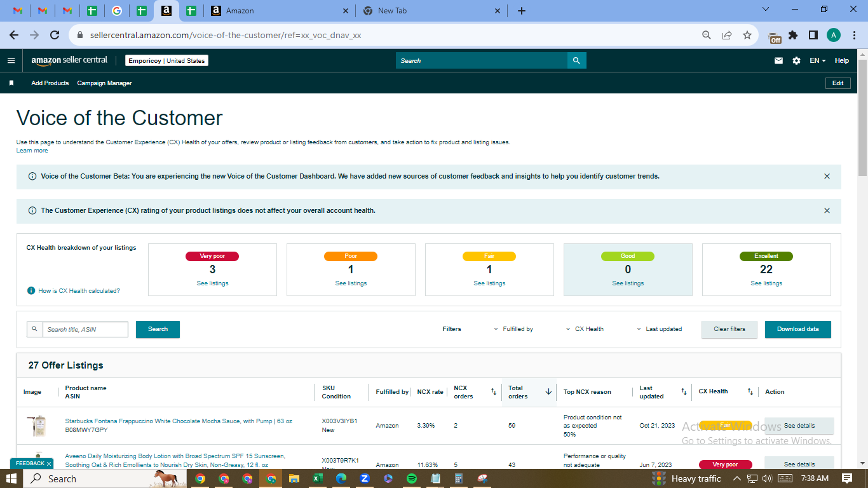Click the Starbucks sauce product thumbnail
Image resolution: width=868 pixels, height=488 pixels.
pyautogui.click(x=37, y=426)
